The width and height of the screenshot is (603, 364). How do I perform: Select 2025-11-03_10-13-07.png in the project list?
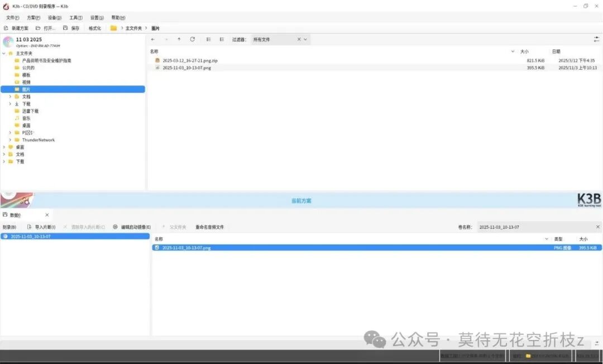pos(377,248)
